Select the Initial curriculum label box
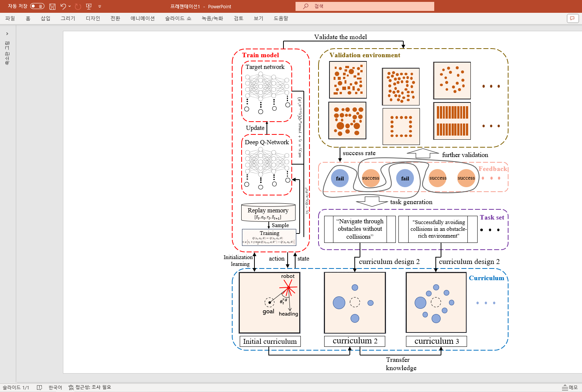This screenshot has height=392, width=582. click(x=270, y=341)
